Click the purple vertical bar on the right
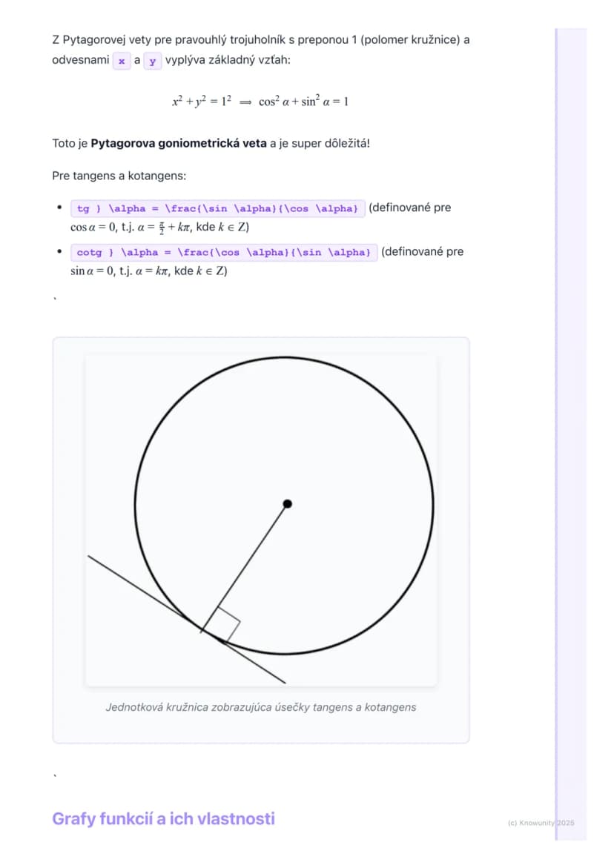Image resolution: width=614 pixels, height=868 pixels. pyautogui.click(x=571, y=434)
